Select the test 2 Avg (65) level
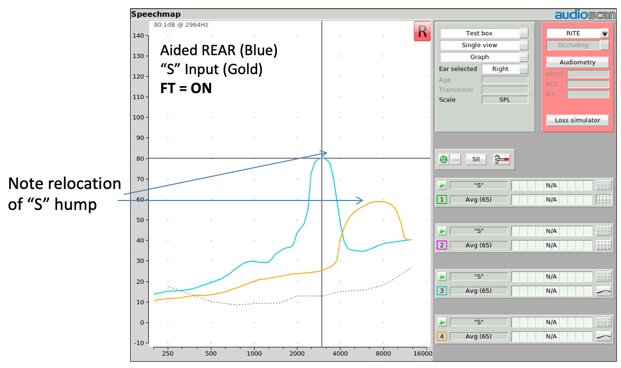This screenshot has width=621, height=368. tap(479, 245)
